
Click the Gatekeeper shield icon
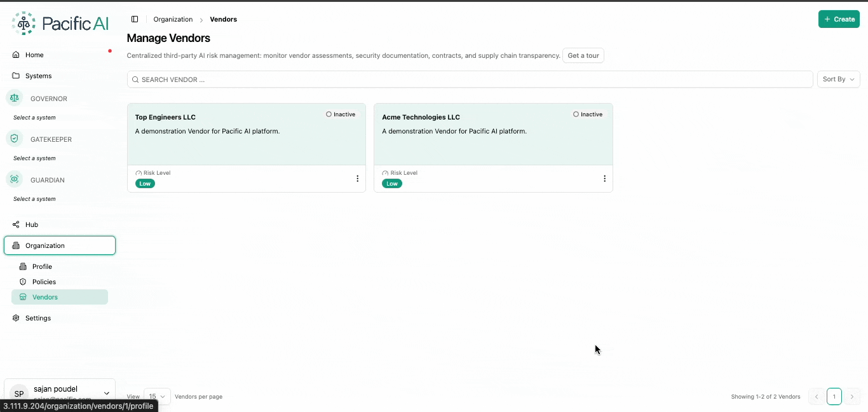pyautogui.click(x=14, y=139)
